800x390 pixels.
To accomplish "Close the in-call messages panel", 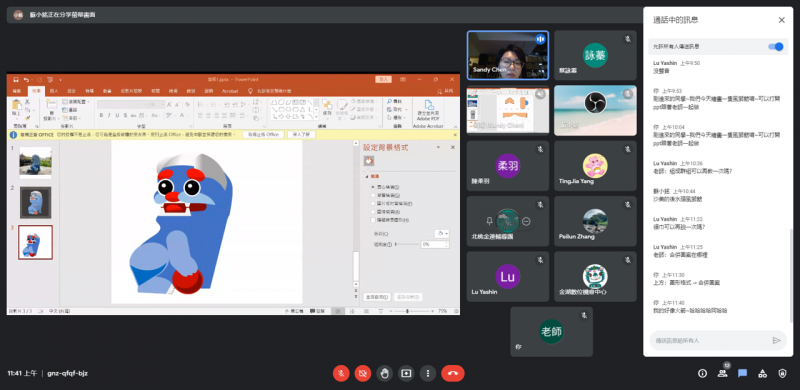I will pos(781,20).
